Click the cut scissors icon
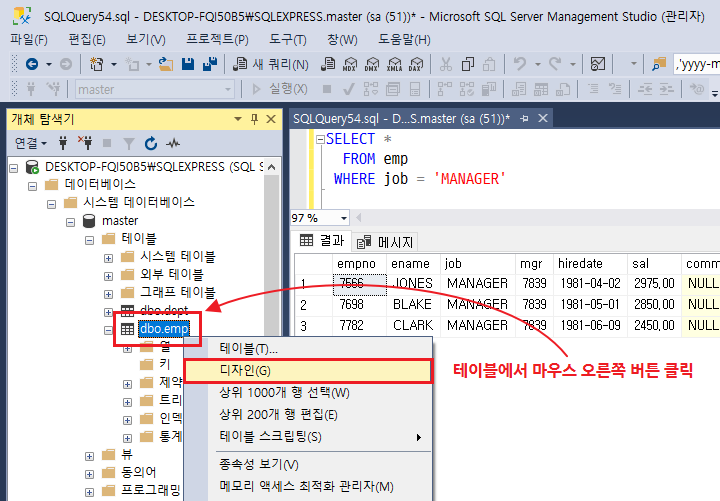This screenshot has height=501, width=720. 445,64
